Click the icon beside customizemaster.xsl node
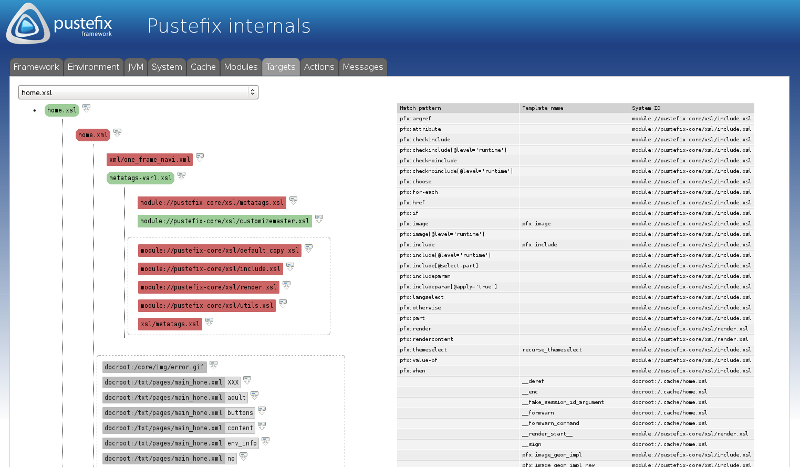Screen dimensions: 800x467 pos(319,218)
